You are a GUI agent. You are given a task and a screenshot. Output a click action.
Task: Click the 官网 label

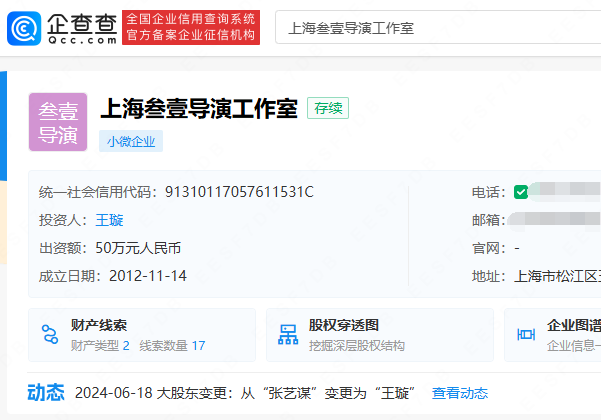coord(489,248)
